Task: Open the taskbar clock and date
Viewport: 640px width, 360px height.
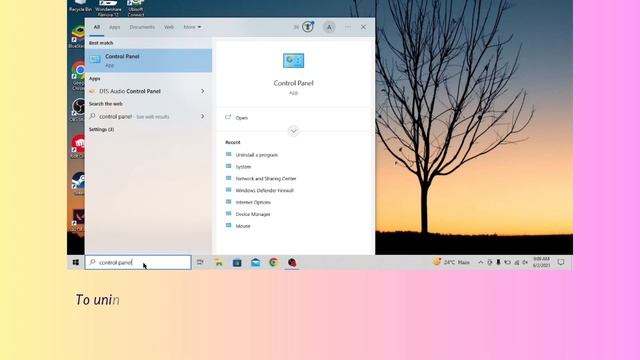Action: pyautogui.click(x=541, y=262)
